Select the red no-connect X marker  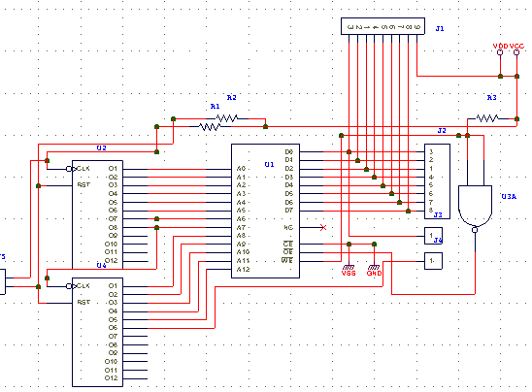pos(323,228)
